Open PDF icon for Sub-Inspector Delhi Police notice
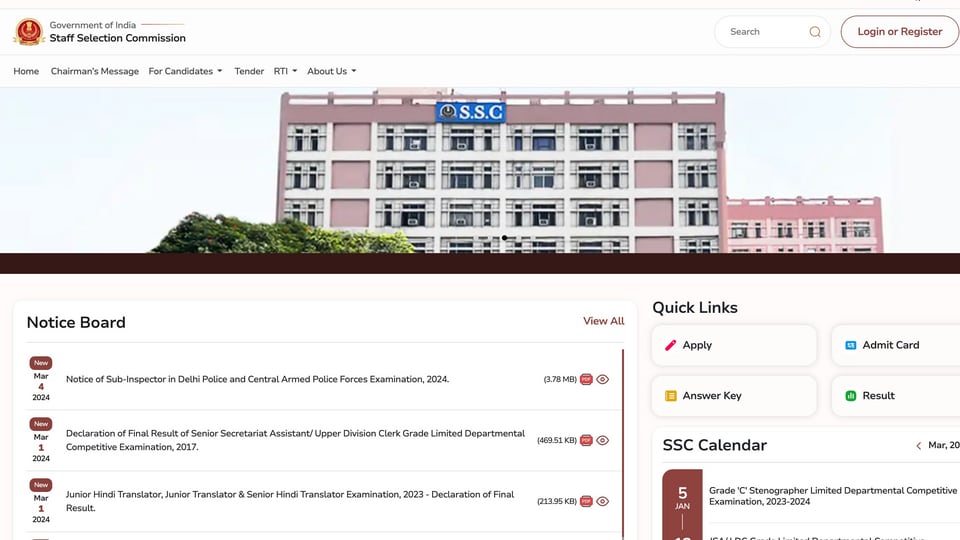960x540 pixels. [x=586, y=379]
